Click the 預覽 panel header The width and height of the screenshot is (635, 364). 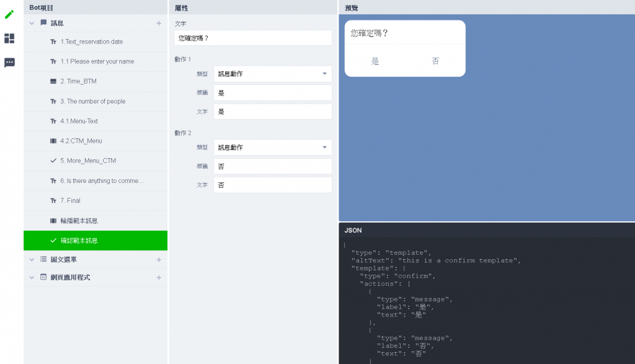351,8
